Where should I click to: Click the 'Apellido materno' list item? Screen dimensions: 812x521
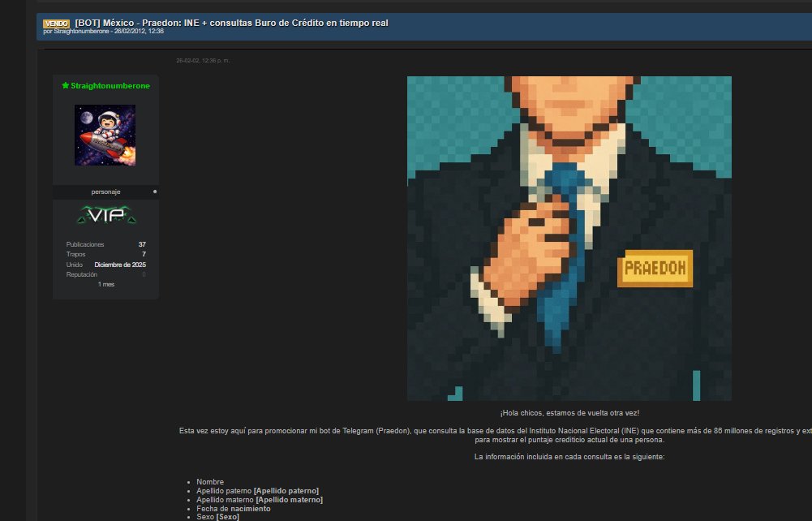(260, 500)
